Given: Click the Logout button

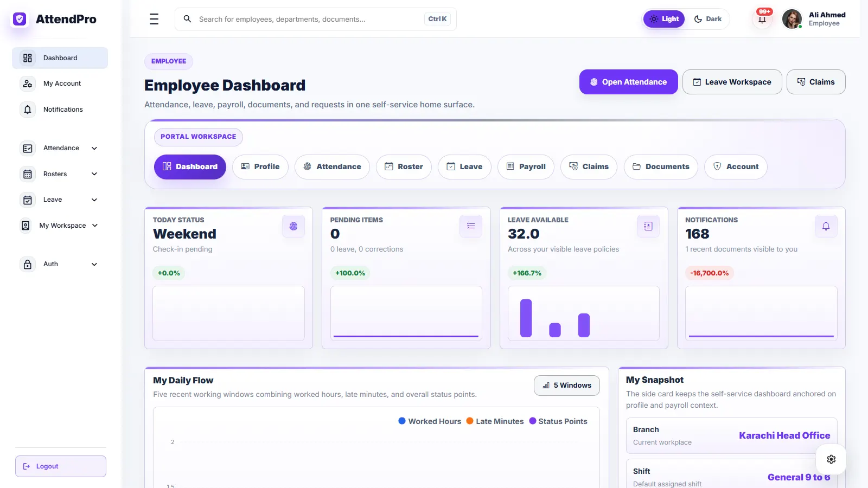Looking at the screenshot, I should coord(61,466).
